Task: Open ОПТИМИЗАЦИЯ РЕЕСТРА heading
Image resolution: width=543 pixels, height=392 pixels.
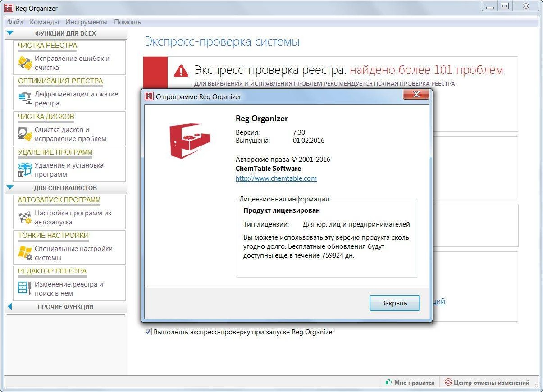Action: pyautogui.click(x=60, y=81)
